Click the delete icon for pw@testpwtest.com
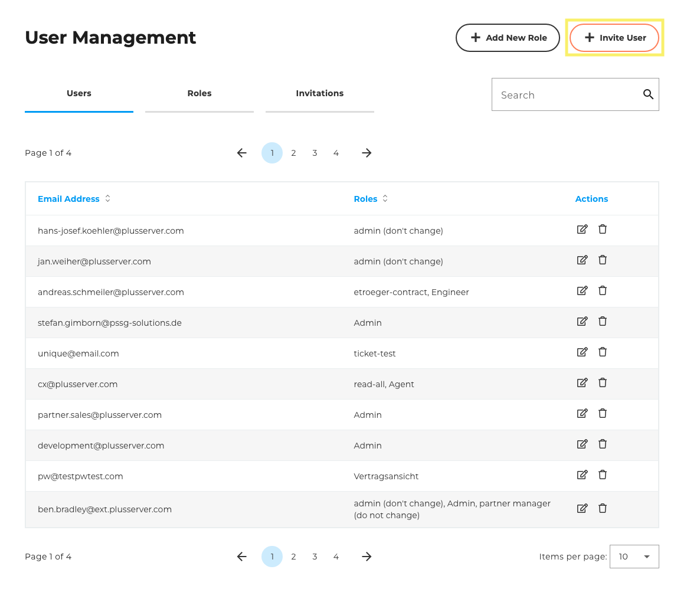Viewport: 700px width, 589px height. click(x=602, y=475)
